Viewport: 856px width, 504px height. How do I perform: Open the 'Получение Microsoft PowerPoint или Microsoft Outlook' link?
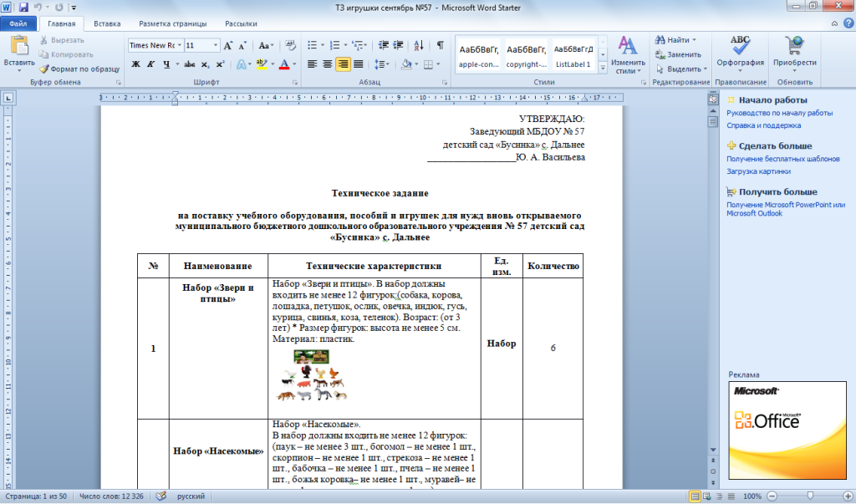coord(786,209)
